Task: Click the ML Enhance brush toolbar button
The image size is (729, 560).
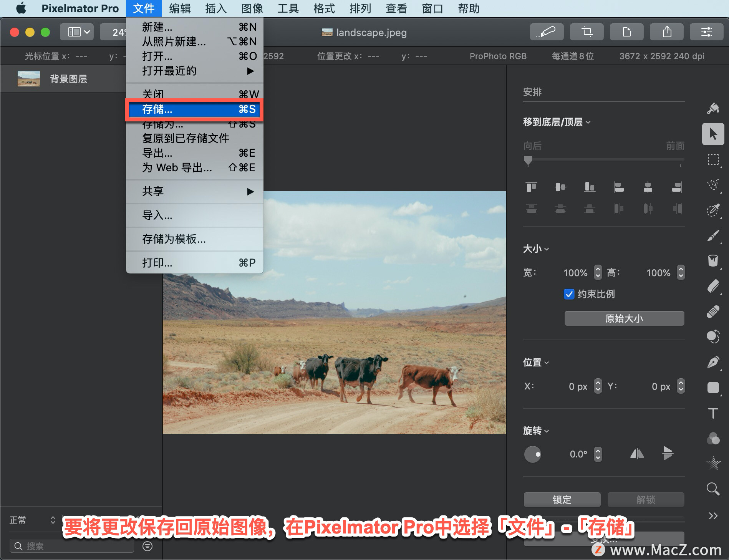Action: [x=547, y=32]
